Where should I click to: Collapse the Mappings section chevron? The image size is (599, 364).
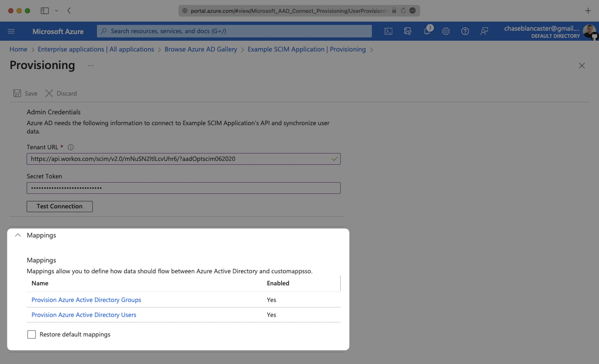[x=18, y=235]
